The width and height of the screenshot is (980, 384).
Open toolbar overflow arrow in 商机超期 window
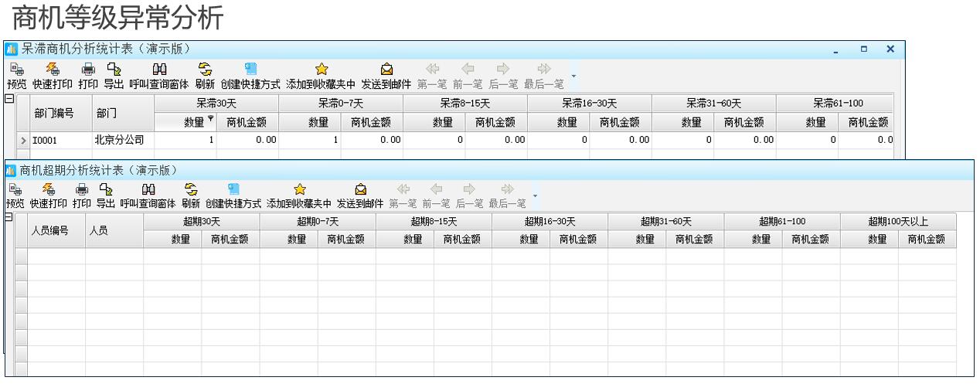pyautogui.click(x=535, y=195)
